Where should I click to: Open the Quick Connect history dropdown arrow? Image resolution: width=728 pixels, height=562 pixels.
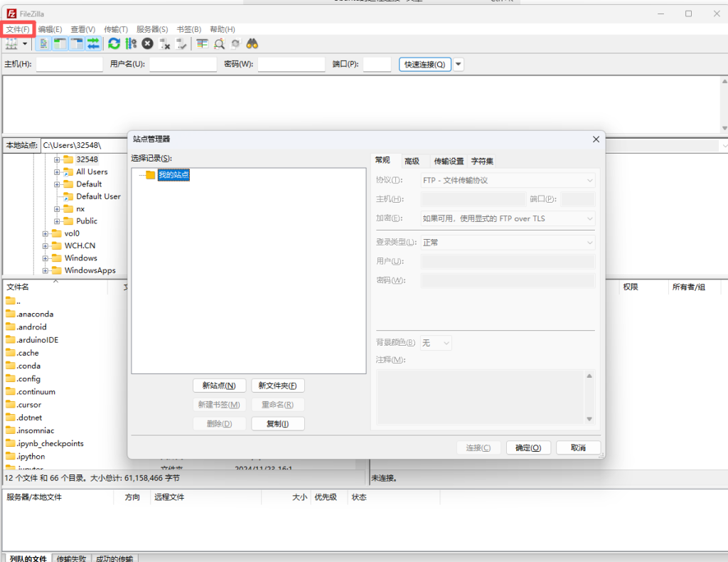tap(459, 64)
